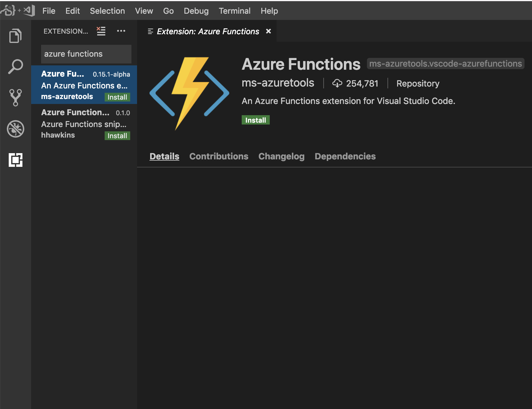Click the 0.1.0 version label

[x=123, y=113]
